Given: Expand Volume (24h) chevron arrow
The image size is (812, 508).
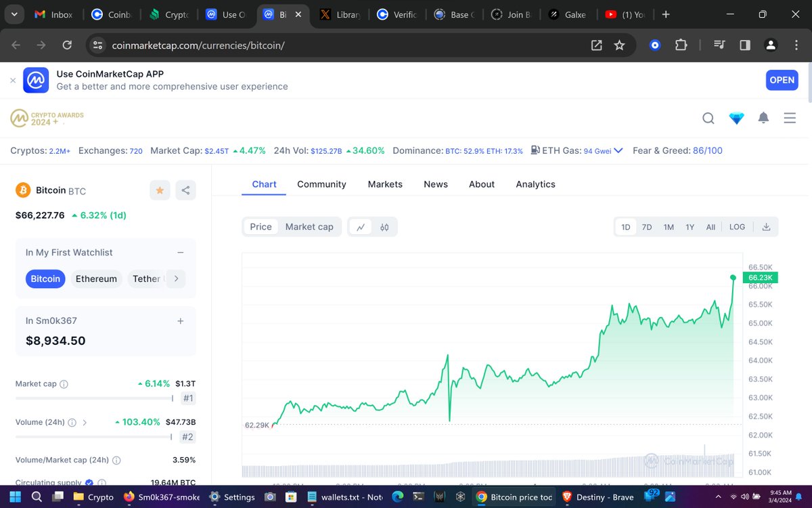Looking at the screenshot, I should click(x=85, y=422).
